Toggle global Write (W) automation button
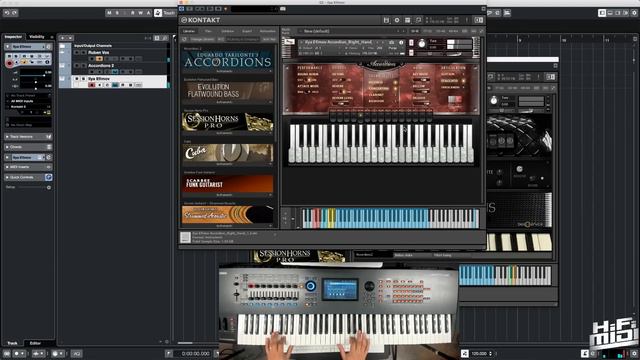 (x=141, y=13)
